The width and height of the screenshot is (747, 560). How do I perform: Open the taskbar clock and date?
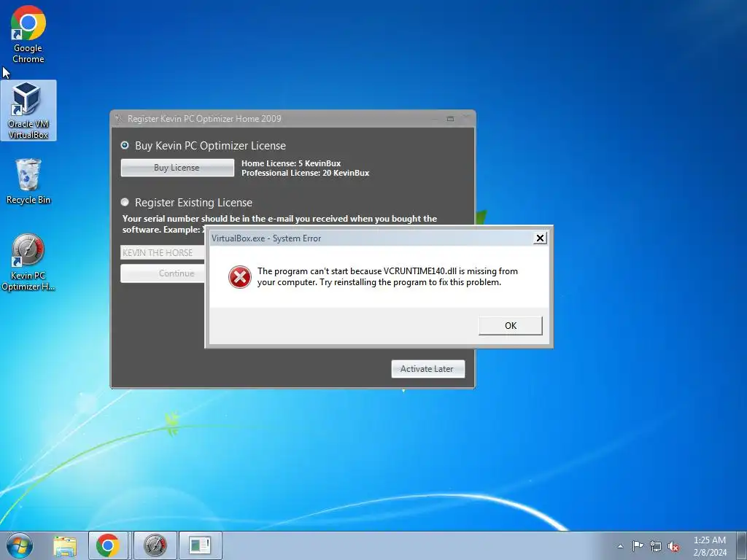[709, 546]
